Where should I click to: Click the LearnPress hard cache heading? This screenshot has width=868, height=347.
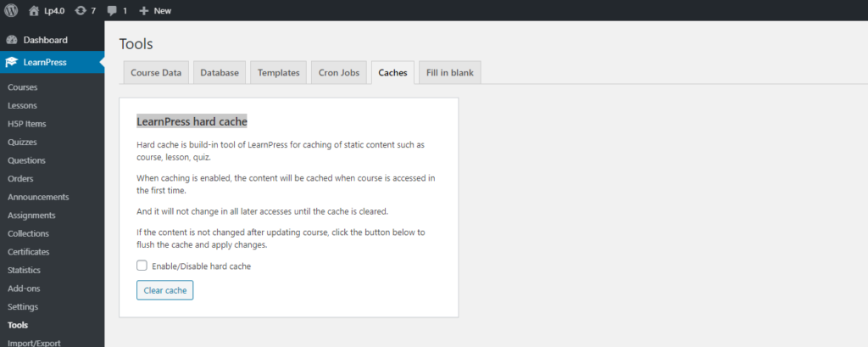[x=192, y=121]
